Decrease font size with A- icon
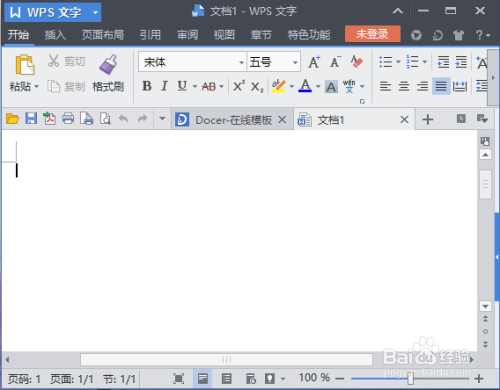Screen dimensions: 500x390 click(x=336, y=62)
